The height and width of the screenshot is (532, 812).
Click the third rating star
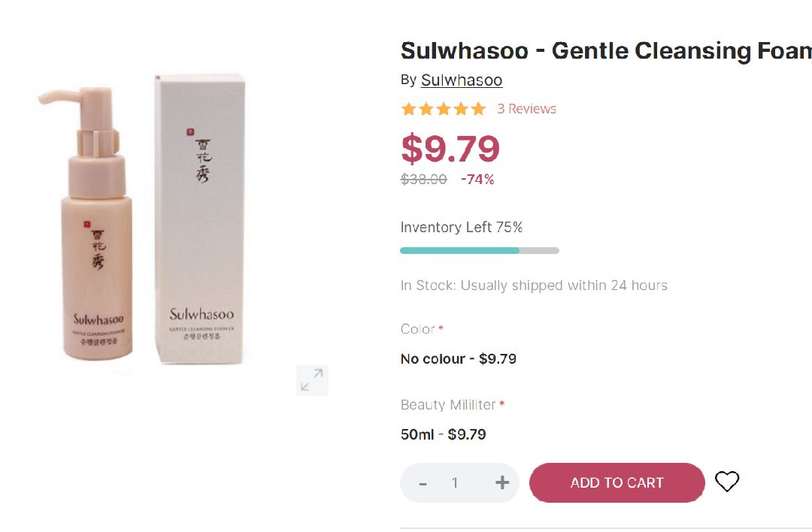tap(444, 109)
